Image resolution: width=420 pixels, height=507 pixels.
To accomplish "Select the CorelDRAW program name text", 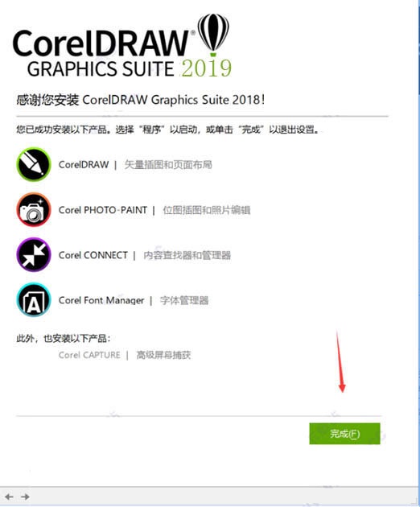I will click(84, 165).
